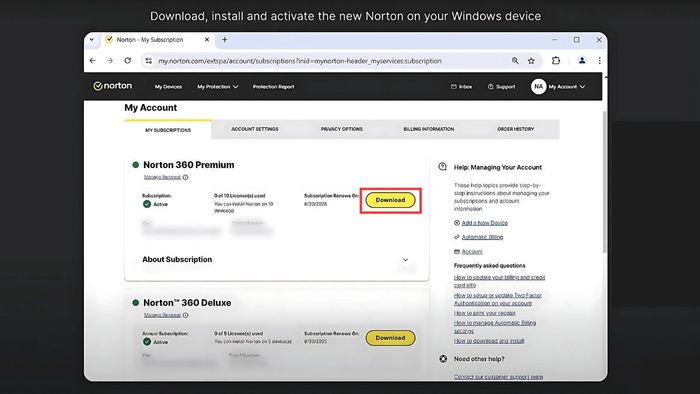Click Contact our customer support team link
Viewport: 700px width, 394px height.
(x=498, y=377)
